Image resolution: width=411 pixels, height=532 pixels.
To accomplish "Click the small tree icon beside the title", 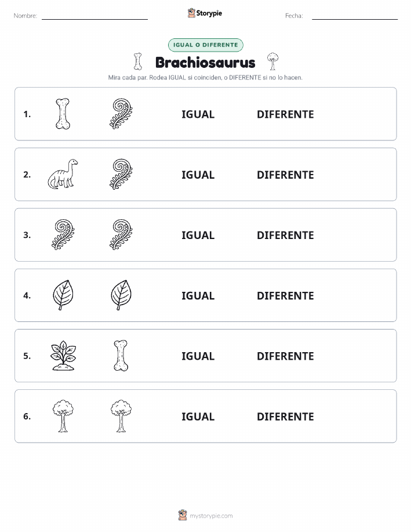I will [272, 61].
